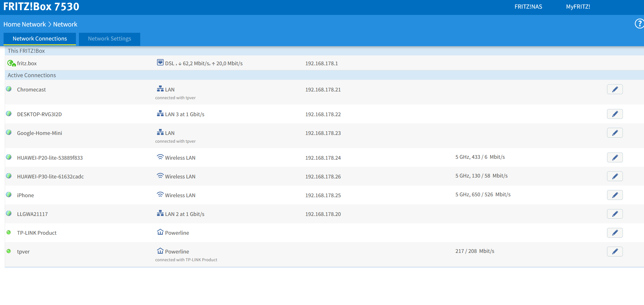The image size is (644, 305).
Task: Click the Wi-Fi icon in iPhone row
Action: click(160, 194)
